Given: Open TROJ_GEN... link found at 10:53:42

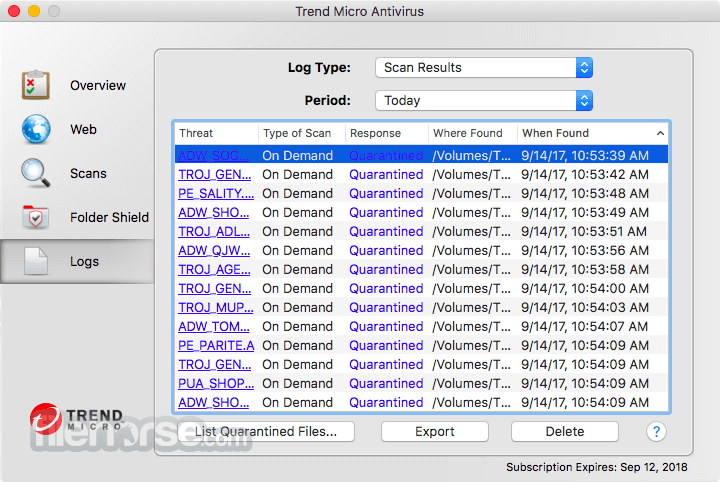Looking at the screenshot, I should tap(214, 174).
